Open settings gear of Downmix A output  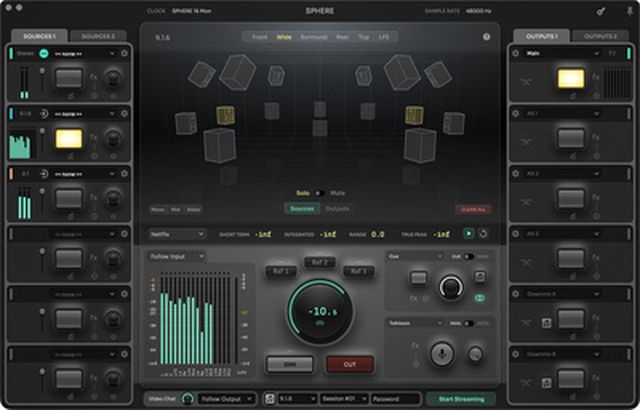(x=516, y=294)
